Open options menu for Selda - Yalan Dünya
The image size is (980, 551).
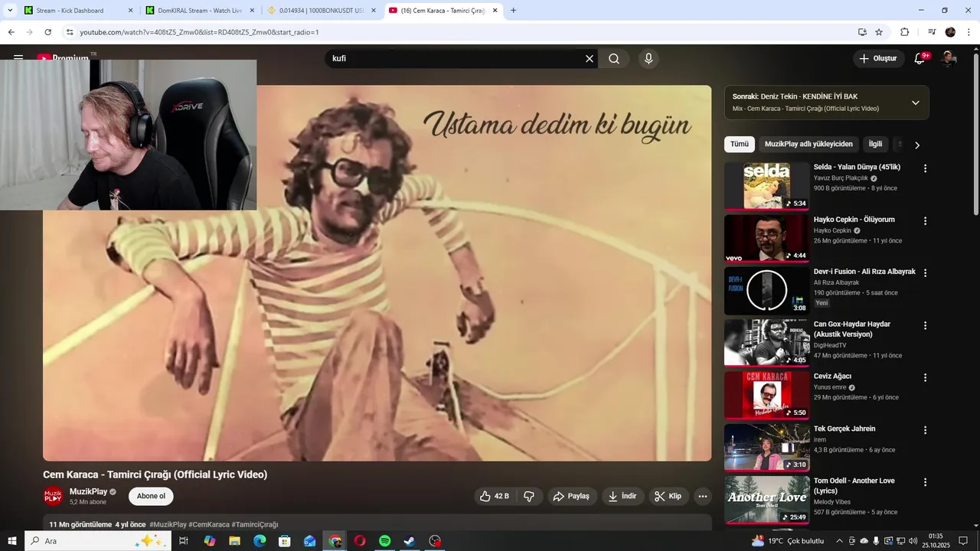click(925, 168)
